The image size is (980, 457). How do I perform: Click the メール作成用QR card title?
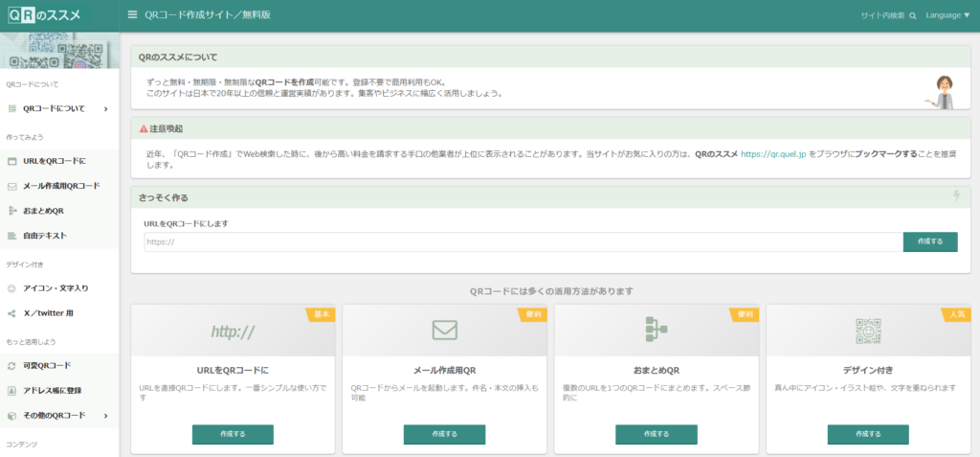[x=444, y=370]
